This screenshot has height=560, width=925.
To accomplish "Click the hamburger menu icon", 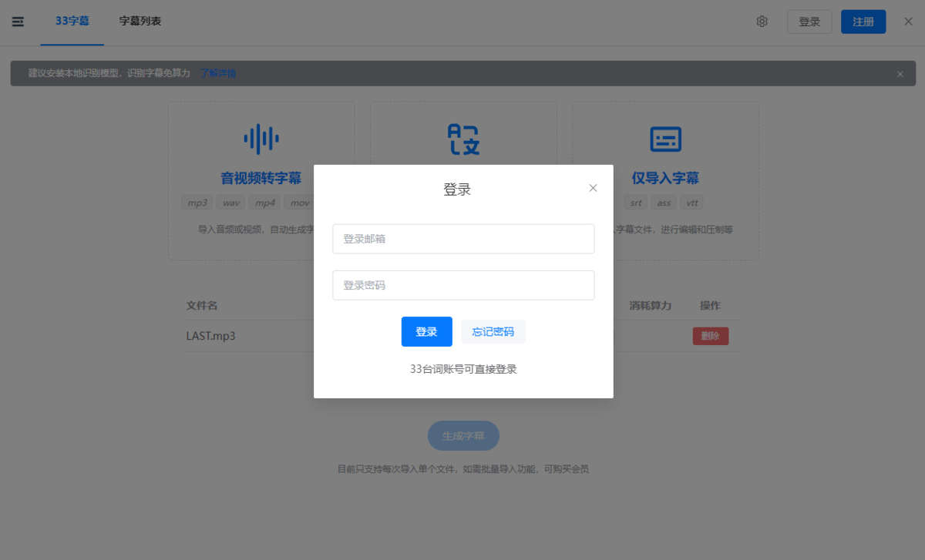I will pyautogui.click(x=18, y=22).
